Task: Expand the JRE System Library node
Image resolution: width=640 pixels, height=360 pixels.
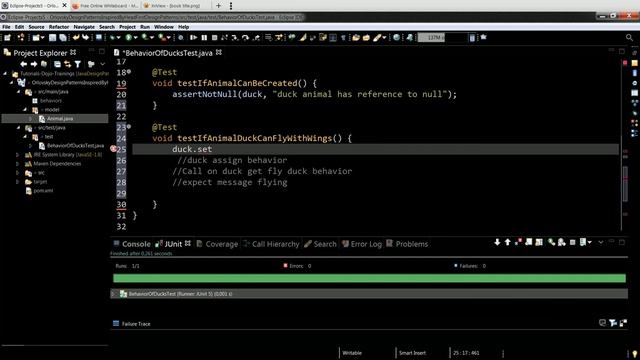Action: pyautogui.click(x=18, y=155)
